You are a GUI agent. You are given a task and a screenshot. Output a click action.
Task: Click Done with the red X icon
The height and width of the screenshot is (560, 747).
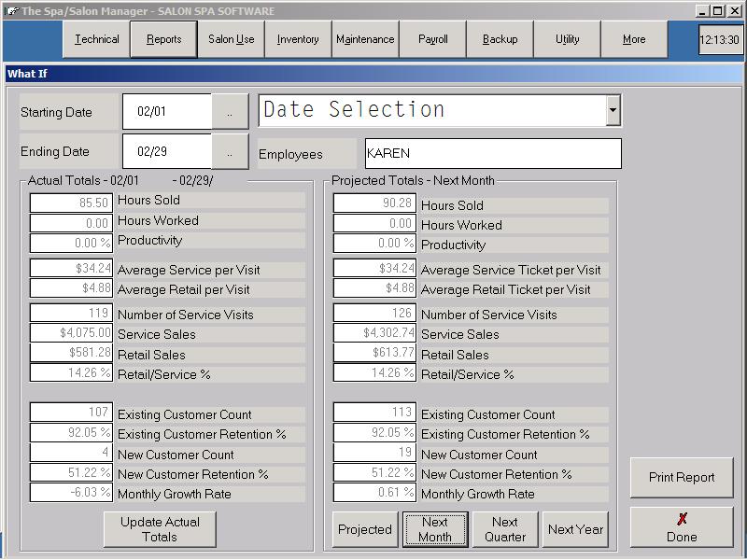(x=682, y=527)
